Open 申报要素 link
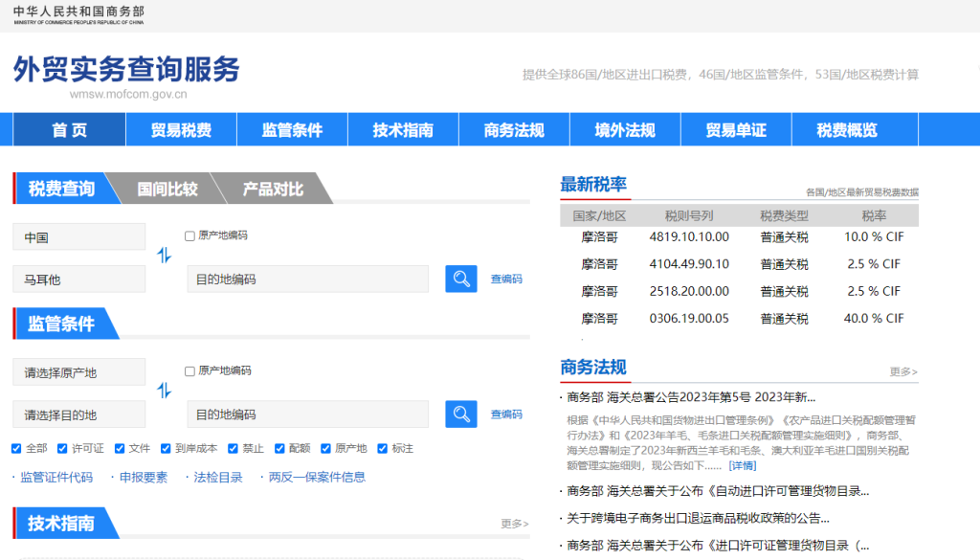980x560 pixels. (x=144, y=477)
